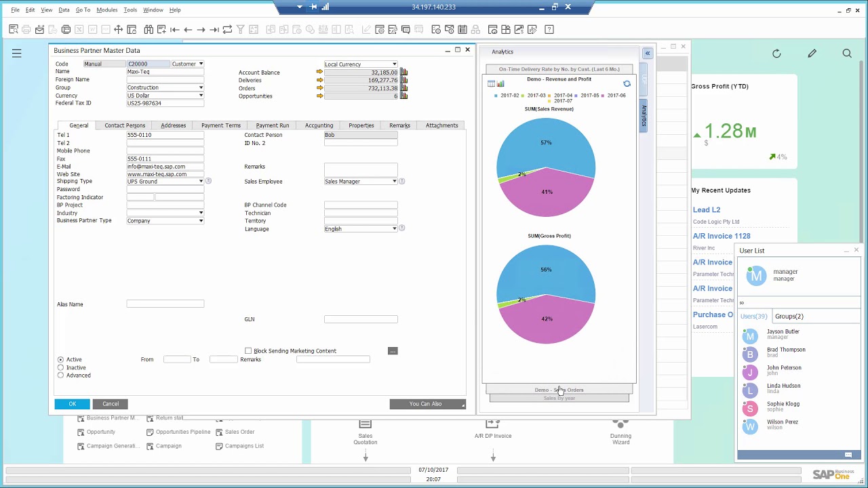Open the hamburger menu on the left

click(17, 54)
